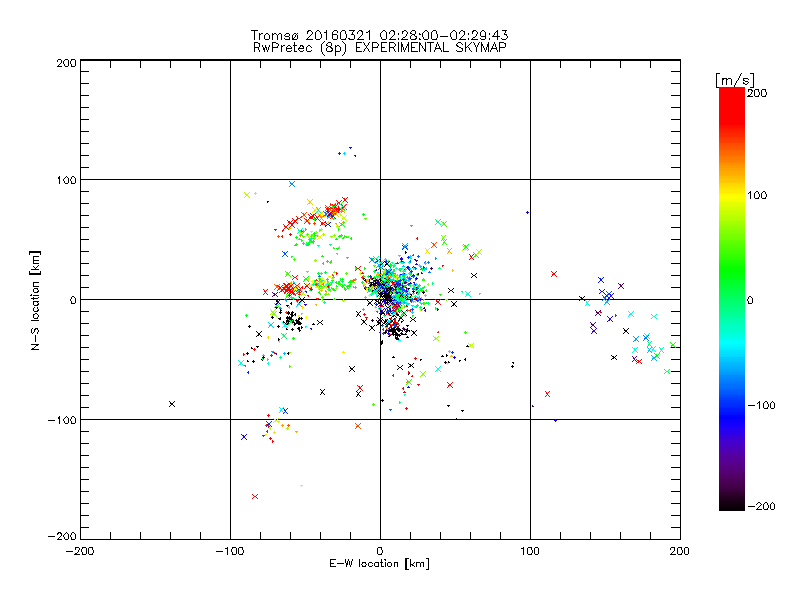Screen dimensions: 800x600
Task: Click the y-axis tick label '-200'
Action: pos(62,536)
